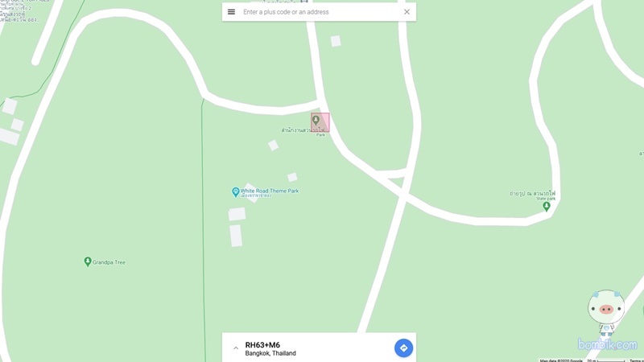Click the Map data Google attribution
This screenshot has height=362, width=644.
click(x=561, y=360)
